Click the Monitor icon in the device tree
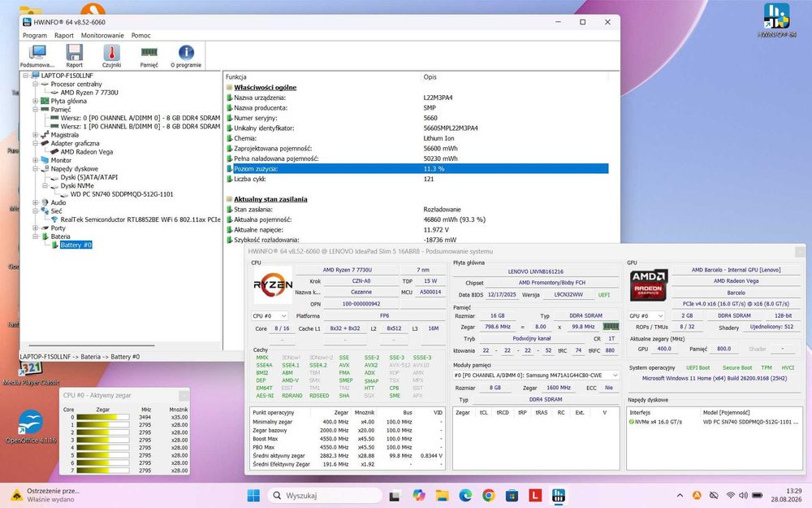Screen dimensions: 812x508 45,160
